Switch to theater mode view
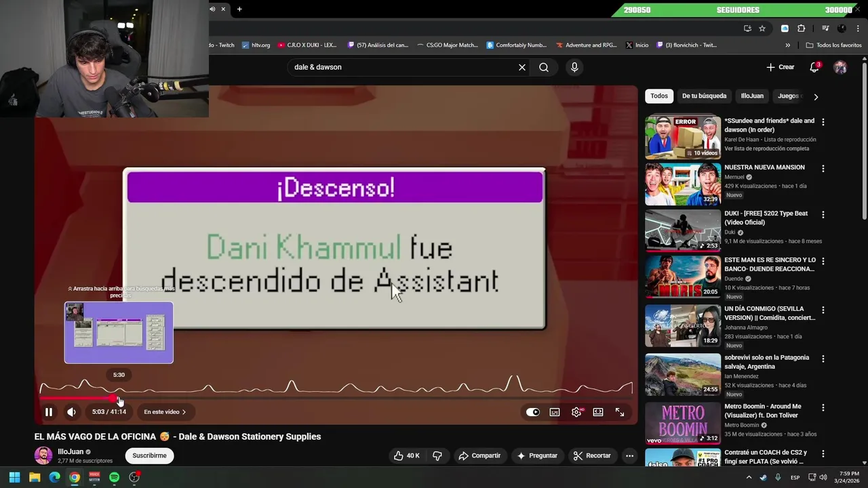 598,412
